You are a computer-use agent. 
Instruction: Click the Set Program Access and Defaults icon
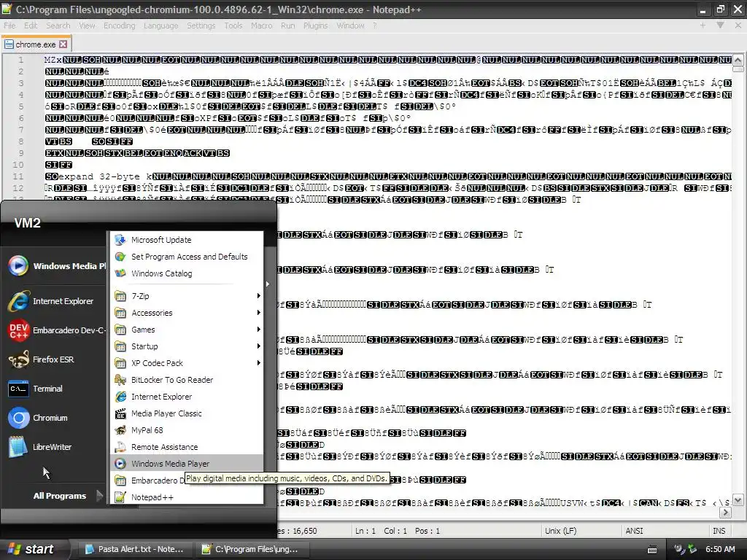120,256
